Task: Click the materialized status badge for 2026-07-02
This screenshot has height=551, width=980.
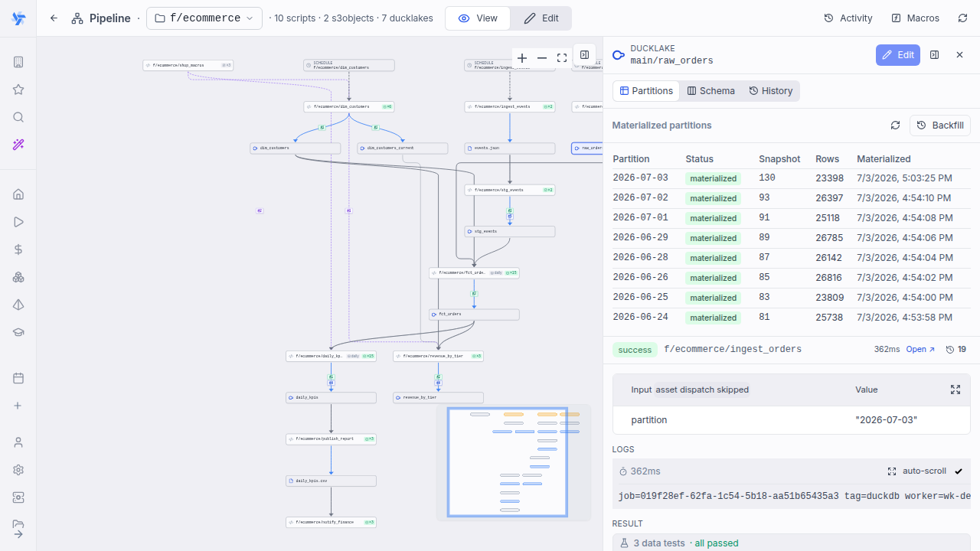Action: pos(713,198)
